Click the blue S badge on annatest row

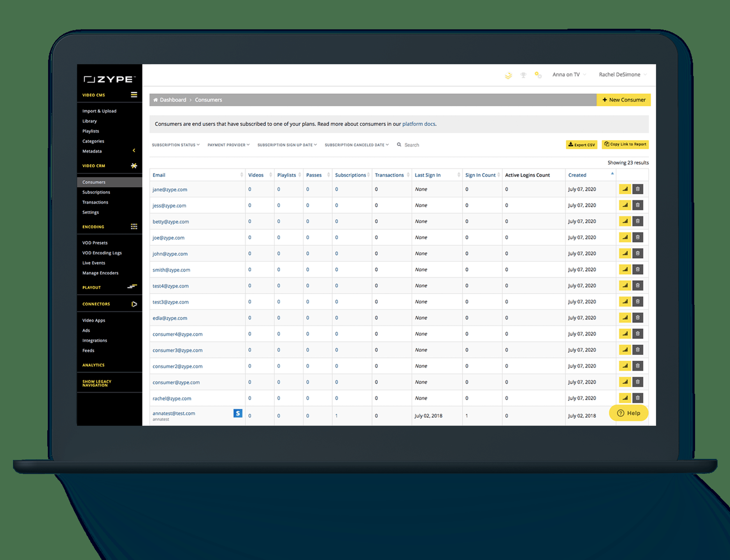pyautogui.click(x=238, y=413)
